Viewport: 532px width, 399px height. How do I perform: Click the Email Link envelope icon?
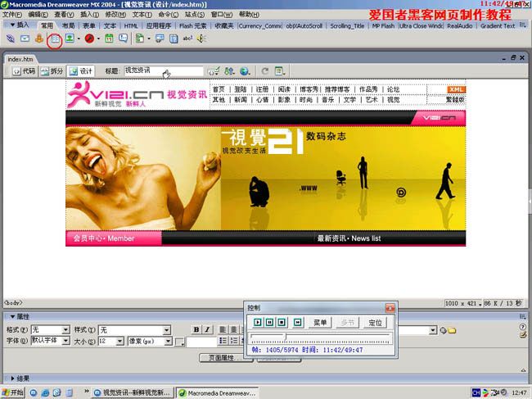click(25, 39)
